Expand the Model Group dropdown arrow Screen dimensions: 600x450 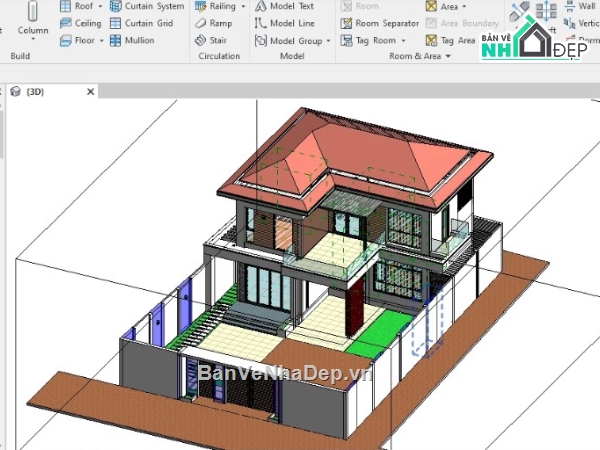[328, 41]
